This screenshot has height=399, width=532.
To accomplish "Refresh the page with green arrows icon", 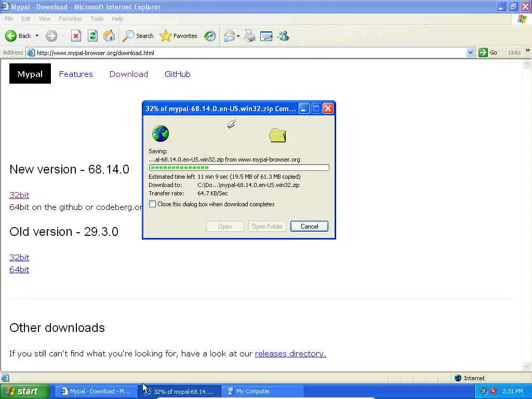I will (x=92, y=36).
